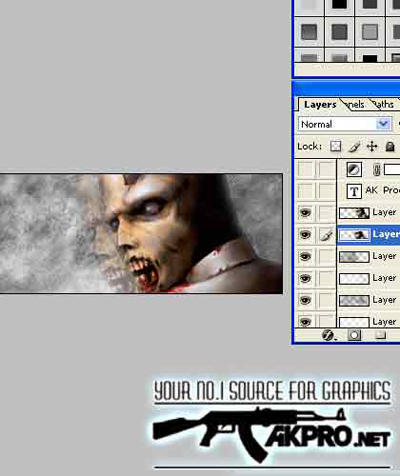The height and width of the screenshot is (476, 400).
Task: Apply the gradient gray swatch starting the middle Styles row
Action: (309, 32)
